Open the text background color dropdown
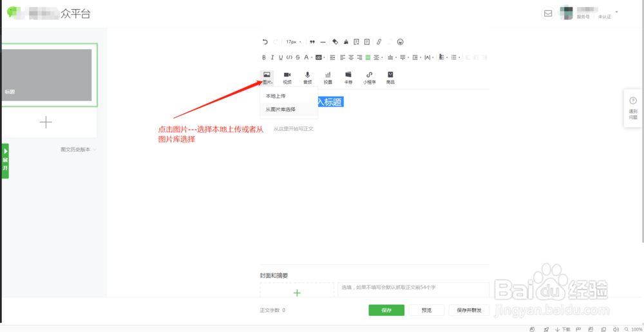644x332 pixels. 320,57
